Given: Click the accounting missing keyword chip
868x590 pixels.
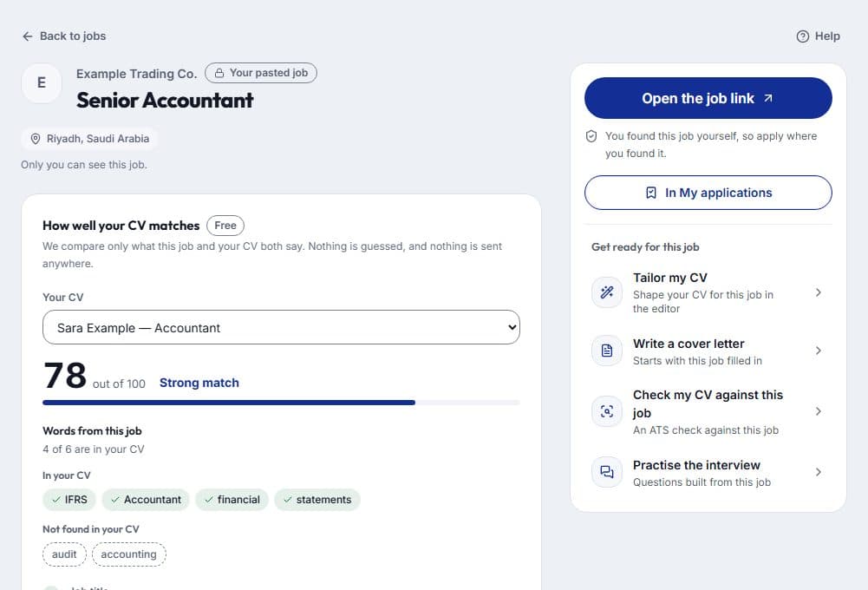Looking at the screenshot, I should 129,554.
